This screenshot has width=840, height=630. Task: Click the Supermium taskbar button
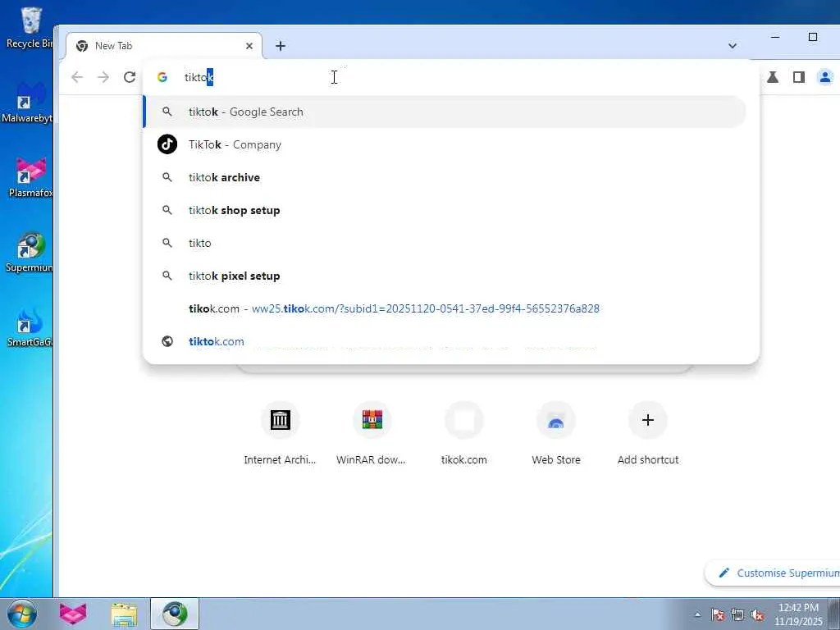coord(175,614)
